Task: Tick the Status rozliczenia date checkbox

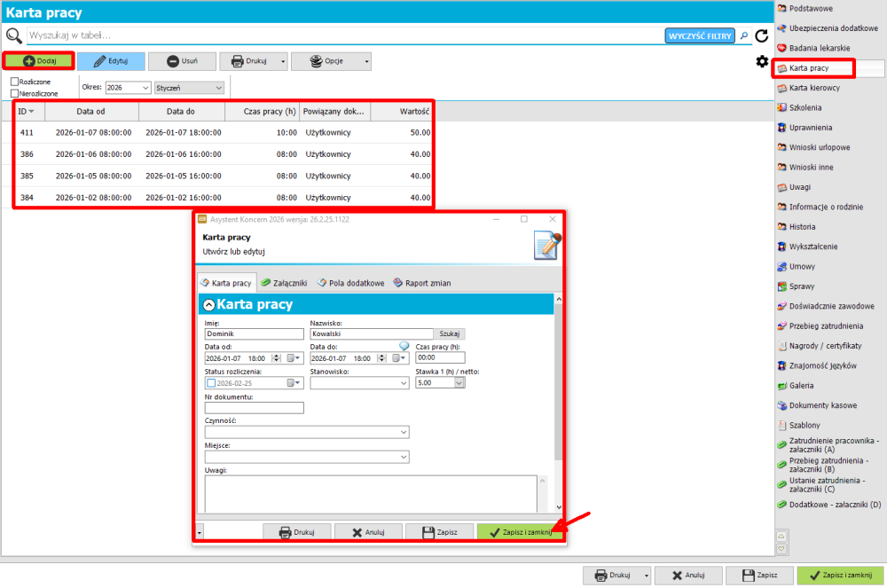Action: [211, 383]
